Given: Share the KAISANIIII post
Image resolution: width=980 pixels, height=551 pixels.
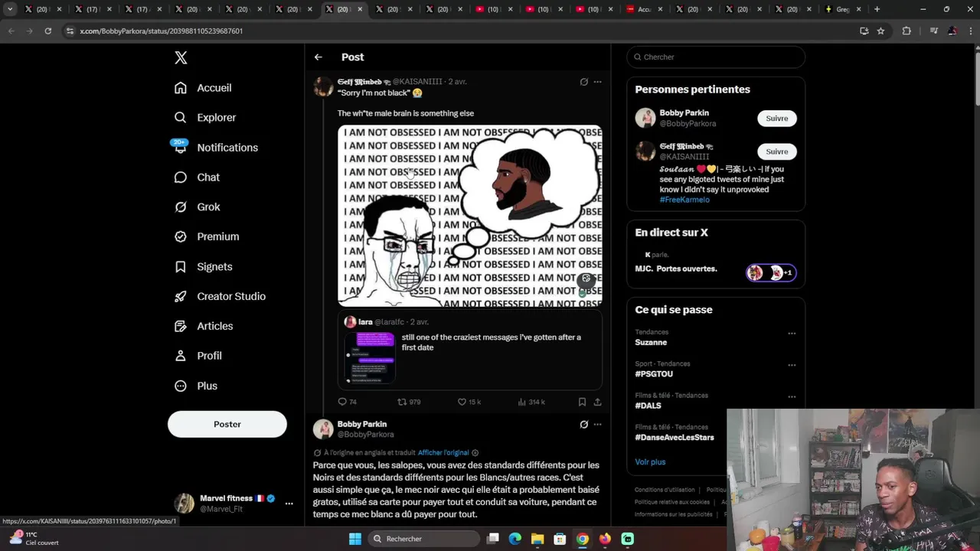Looking at the screenshot, I should [597, 402].
